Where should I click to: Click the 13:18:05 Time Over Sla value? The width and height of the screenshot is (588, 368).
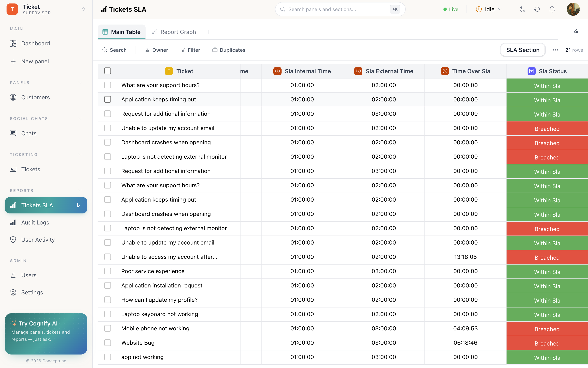click(x=465, y=257)
